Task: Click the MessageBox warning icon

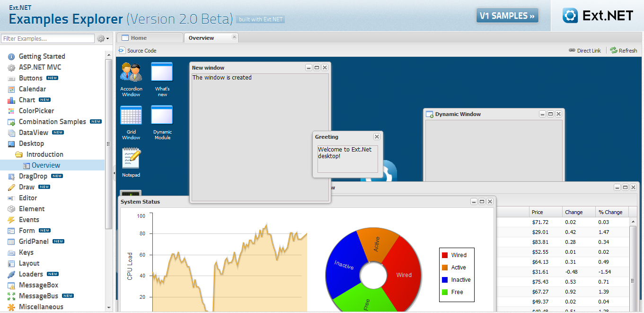Action: point(11,285)
